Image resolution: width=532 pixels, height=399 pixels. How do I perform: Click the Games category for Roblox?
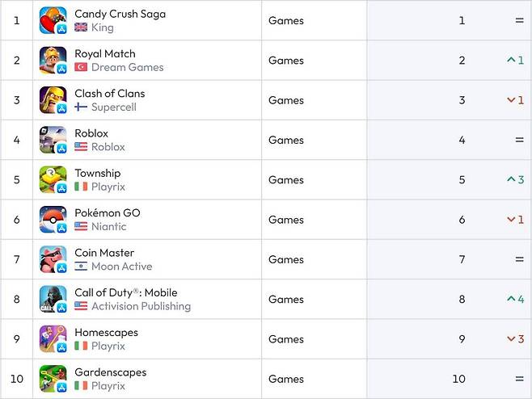pos(286,140)
